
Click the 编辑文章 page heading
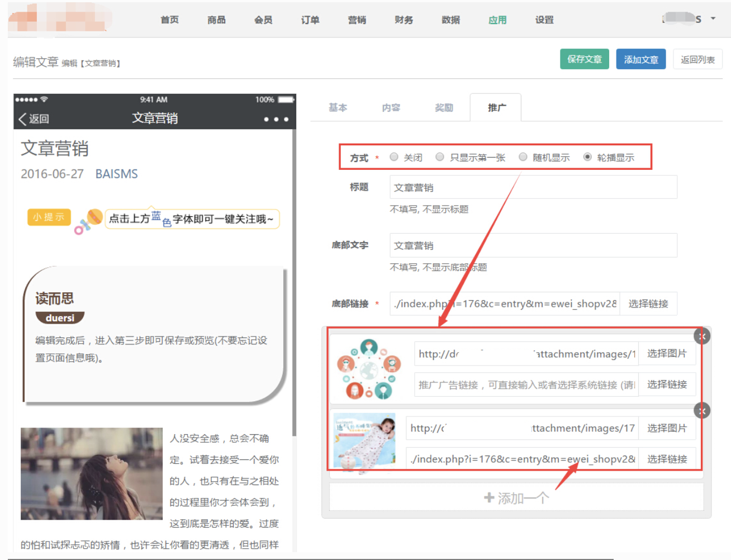point(36,62)
